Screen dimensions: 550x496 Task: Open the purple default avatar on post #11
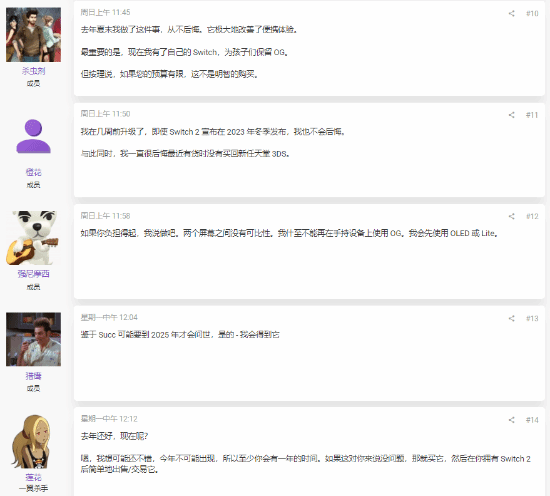[x=33, y=136]
